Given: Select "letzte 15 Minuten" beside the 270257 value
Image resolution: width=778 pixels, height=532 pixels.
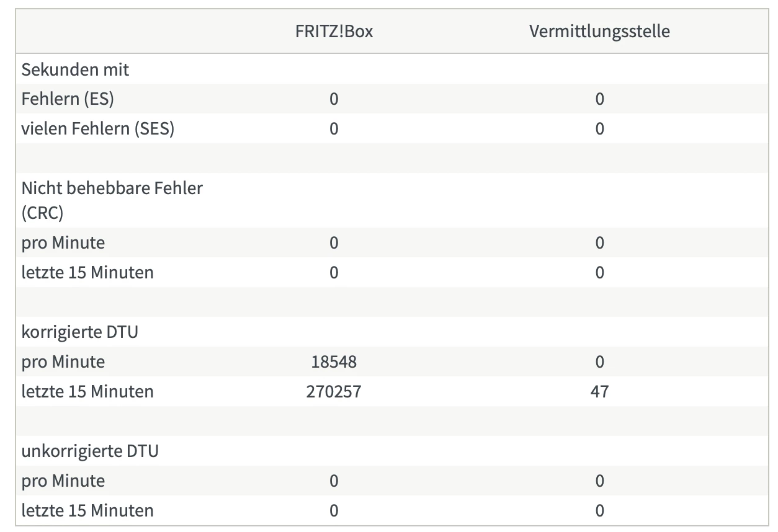Looking at the screenshot, I should 87,391.
